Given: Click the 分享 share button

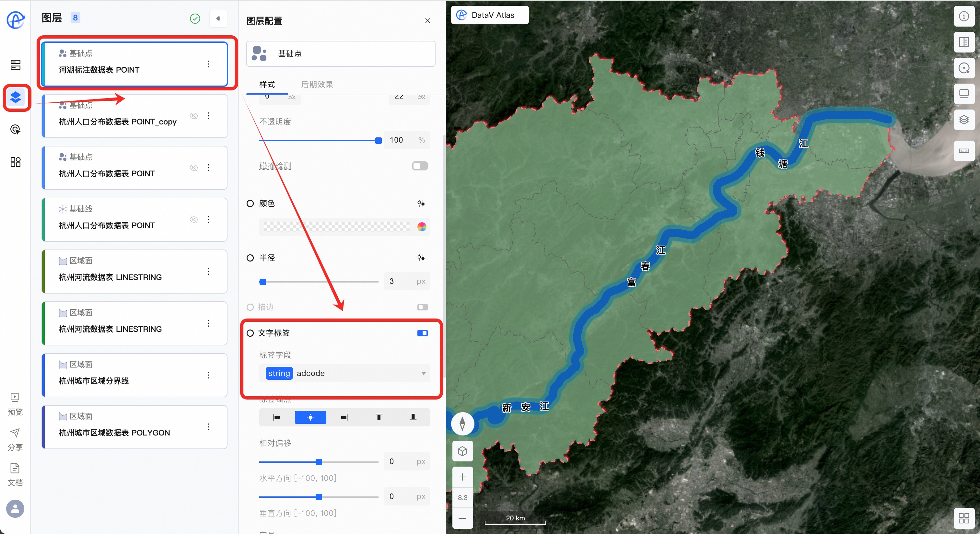Looking at the screenshot, I should 15,439.
